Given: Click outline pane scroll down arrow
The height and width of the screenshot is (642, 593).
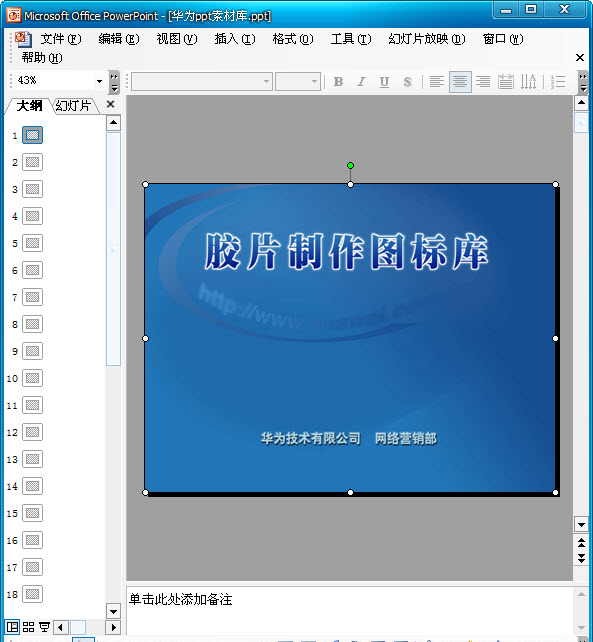Looking at the screenshot, I should [113, 612].
